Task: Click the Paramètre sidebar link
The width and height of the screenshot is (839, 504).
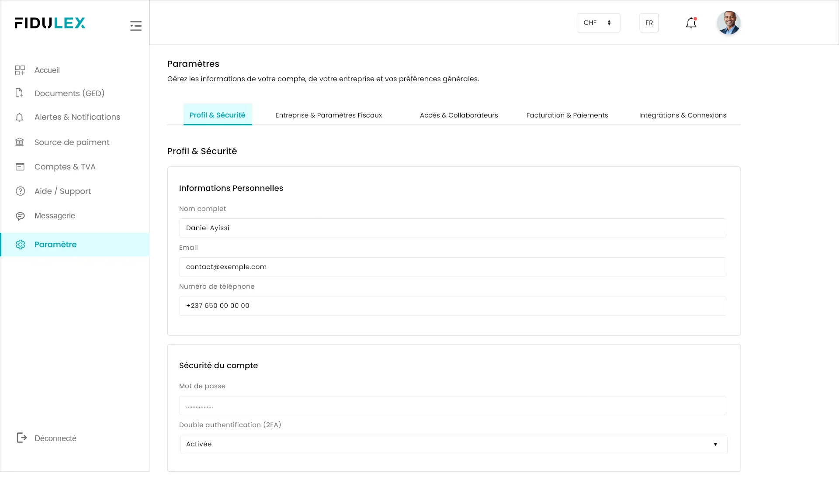Action: 55,245
